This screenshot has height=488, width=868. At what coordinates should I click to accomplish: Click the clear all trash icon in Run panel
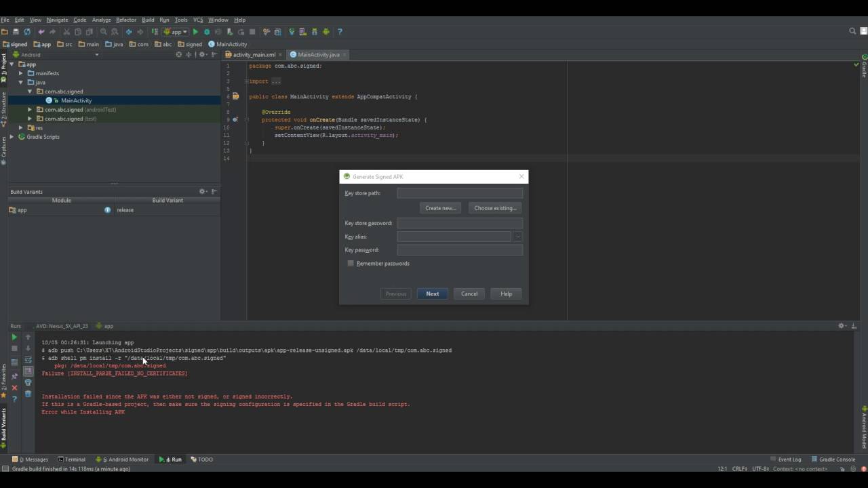pyautogui.click(x=28, y=393)
